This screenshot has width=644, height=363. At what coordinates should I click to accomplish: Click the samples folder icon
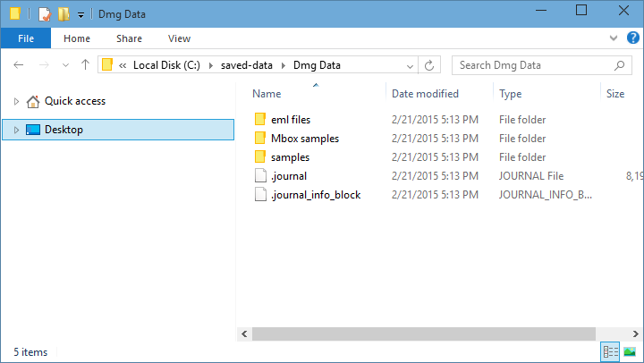point(260,156)
